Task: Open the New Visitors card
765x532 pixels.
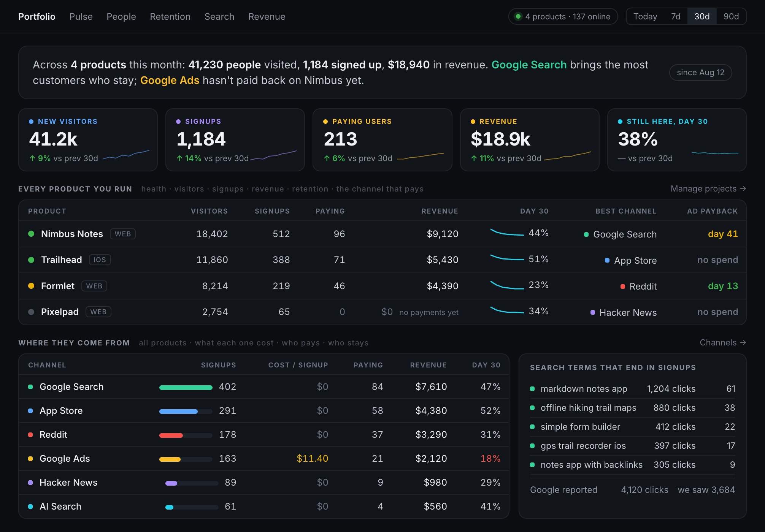Action: pos(88,140)
